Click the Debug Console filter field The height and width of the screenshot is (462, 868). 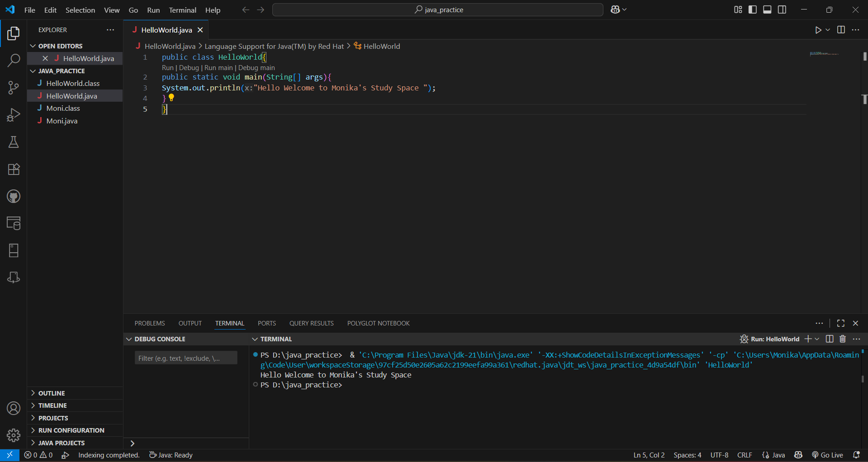point(185,358)
